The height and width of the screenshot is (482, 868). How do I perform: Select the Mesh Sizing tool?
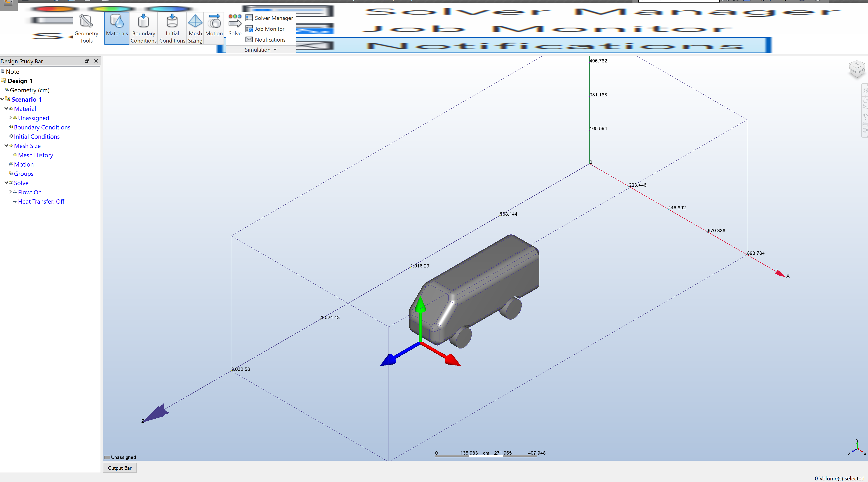pos(195,28)
